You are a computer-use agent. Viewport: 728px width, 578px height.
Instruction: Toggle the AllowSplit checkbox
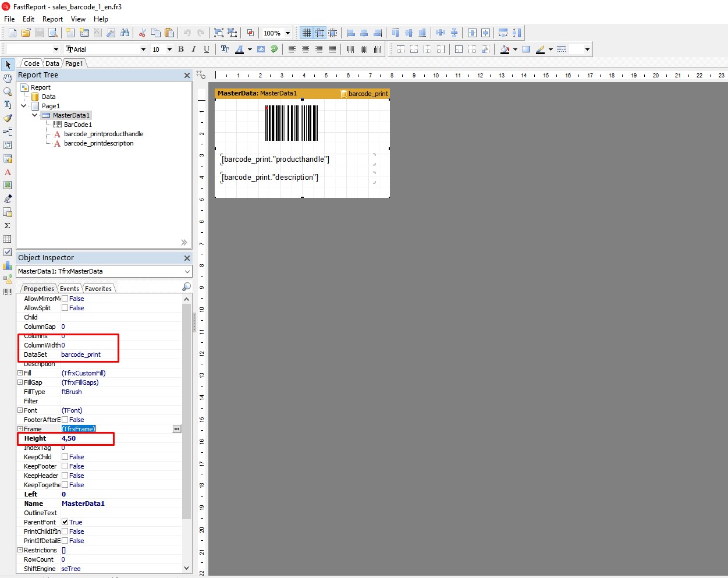point(65,308)
